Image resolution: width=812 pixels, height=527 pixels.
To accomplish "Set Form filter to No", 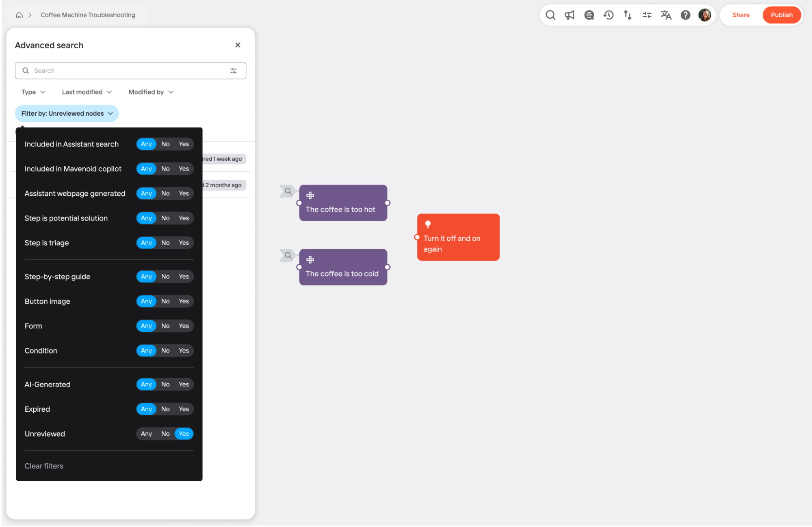I will 165,326.
